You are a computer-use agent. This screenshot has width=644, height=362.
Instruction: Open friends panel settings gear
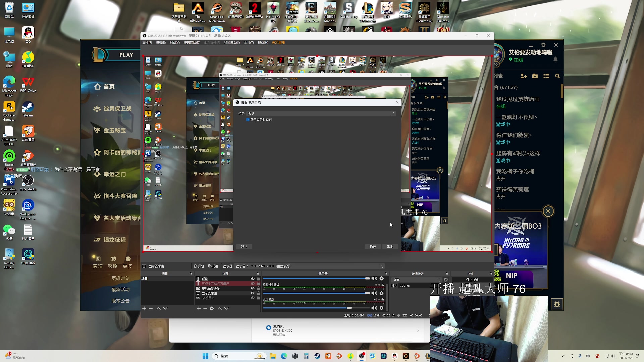point(543,45)
